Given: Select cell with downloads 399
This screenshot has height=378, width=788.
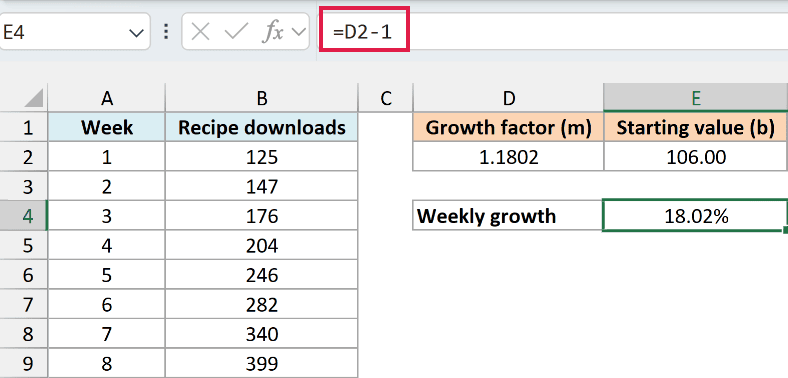Looking at the screenshot, I should click(x=261, y=363).
